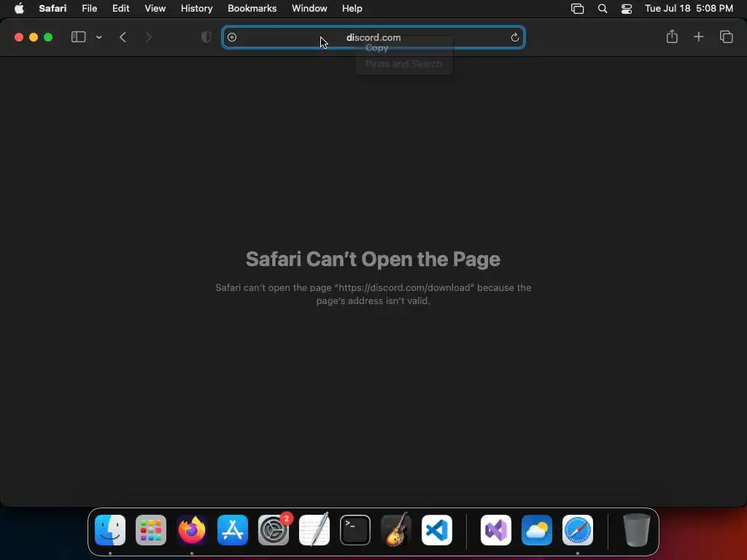
Task: Open System Settings from the Dock
Action: [x=274, y=530]
